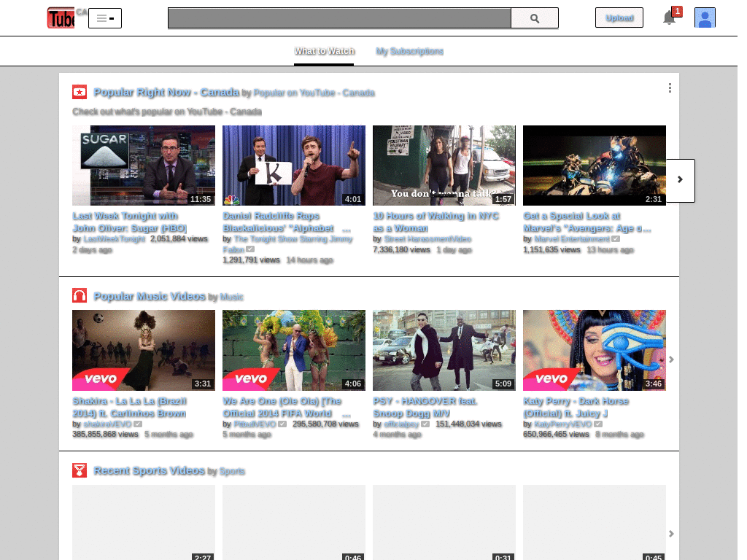Open PSY - HANGOVER feat. Snoop Dogg title
This screenshot has width=747, height=560.
coord(425,407)
